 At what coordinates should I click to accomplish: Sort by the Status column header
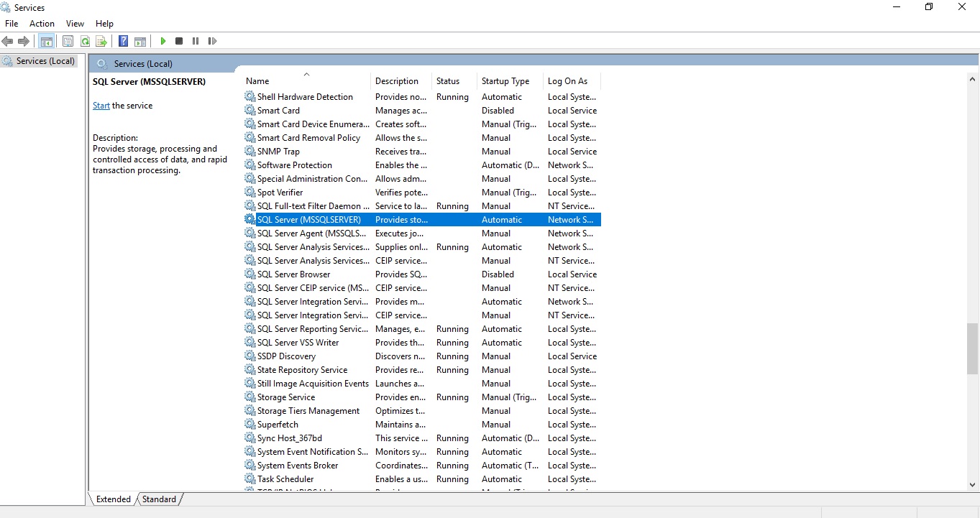(x=454, y=80)
